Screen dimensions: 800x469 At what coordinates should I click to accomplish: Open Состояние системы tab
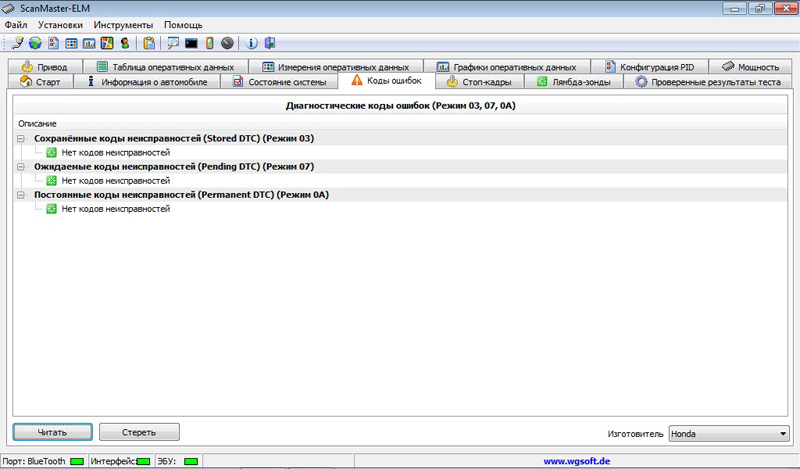[280, 82]
